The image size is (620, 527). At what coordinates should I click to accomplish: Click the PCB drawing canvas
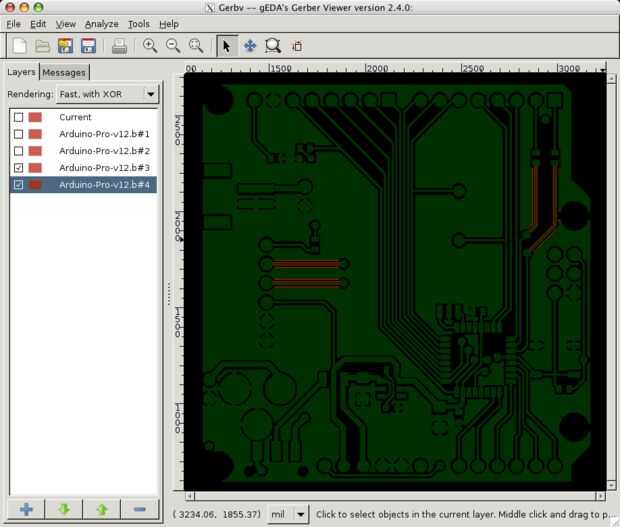pos(395,282)
